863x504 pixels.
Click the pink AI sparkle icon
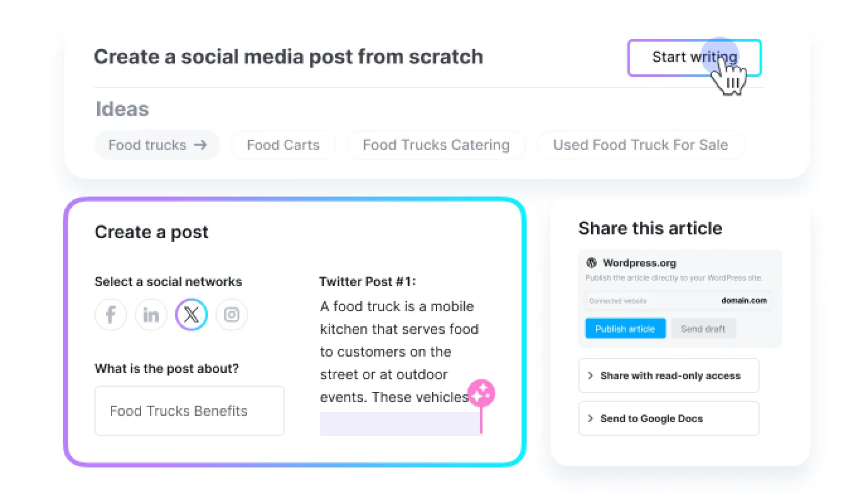tap(481, 394)
